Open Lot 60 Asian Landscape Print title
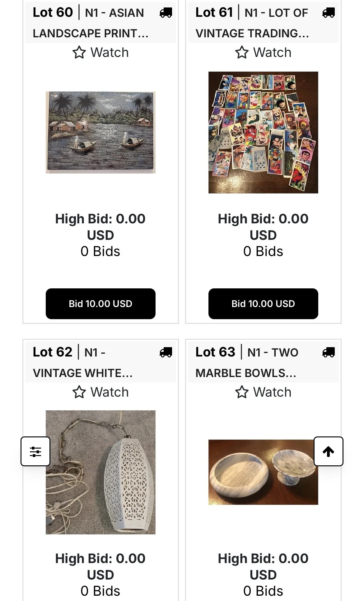 pos(91,23)
